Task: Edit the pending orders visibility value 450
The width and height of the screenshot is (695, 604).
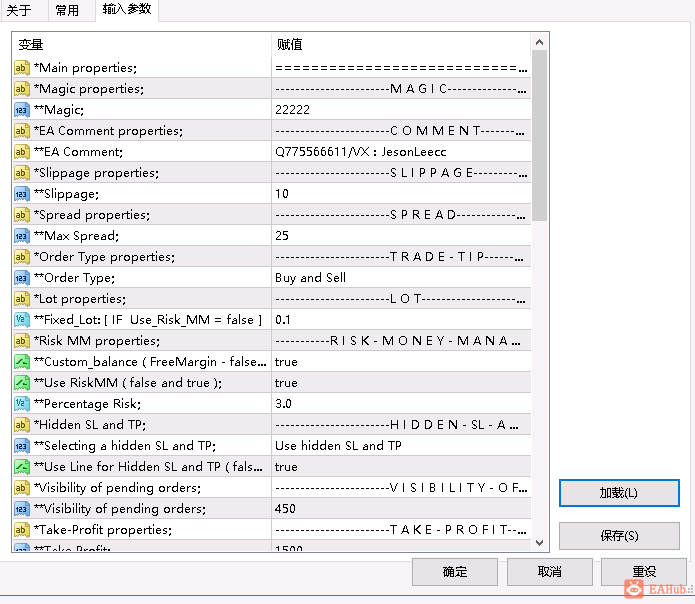Action: [x=401, y=509]
